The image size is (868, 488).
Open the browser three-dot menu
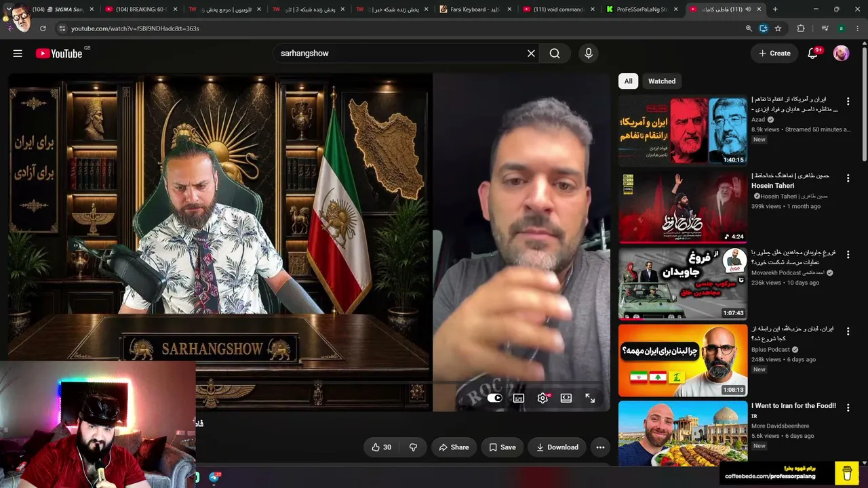(858, 28)
